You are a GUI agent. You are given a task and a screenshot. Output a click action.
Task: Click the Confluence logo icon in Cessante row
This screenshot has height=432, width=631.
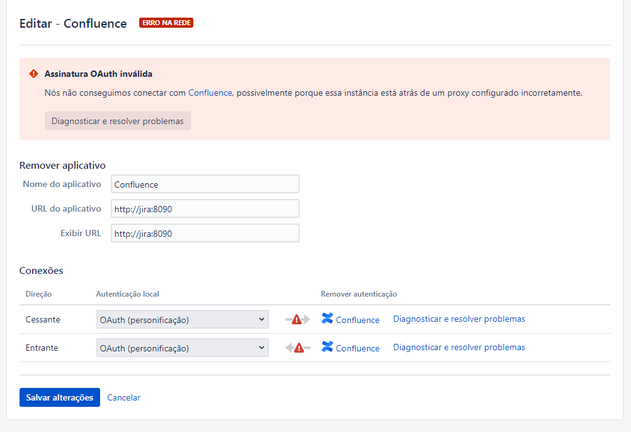(327, 318)
